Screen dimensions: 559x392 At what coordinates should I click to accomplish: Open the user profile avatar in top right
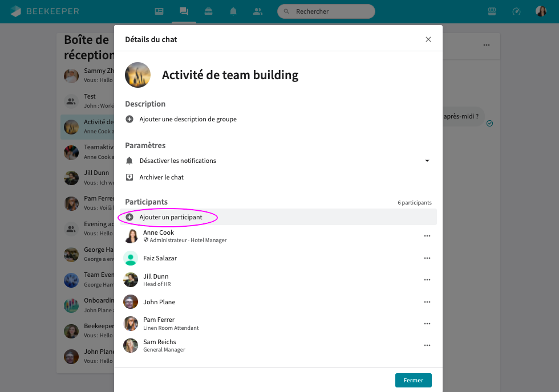point(541,11)
